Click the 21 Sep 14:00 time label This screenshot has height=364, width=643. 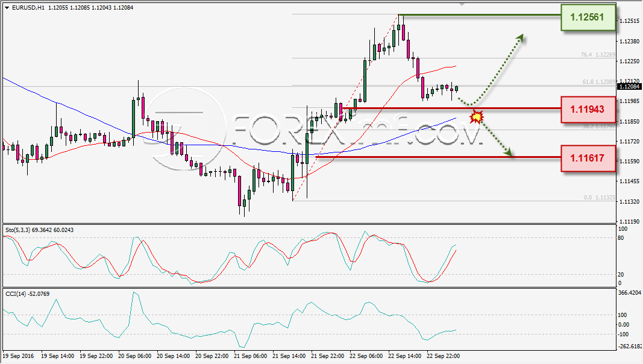pyautogui.click(x=289, y=356)
